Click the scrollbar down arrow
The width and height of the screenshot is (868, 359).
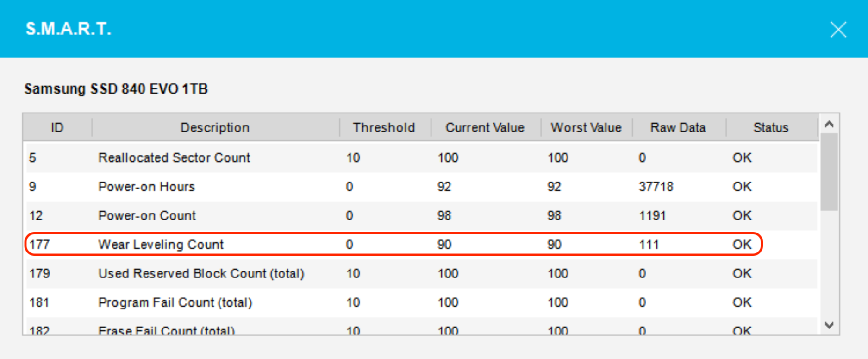(829, 326)
